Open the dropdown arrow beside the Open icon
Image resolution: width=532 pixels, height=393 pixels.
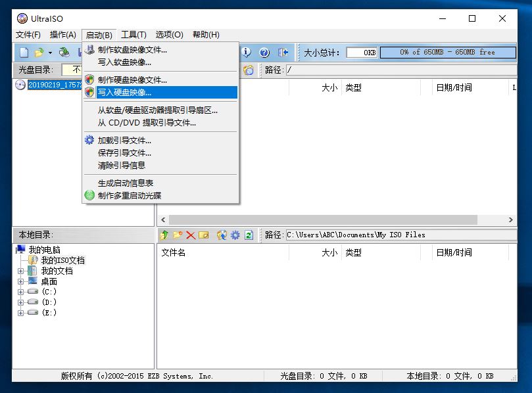(50, 53)
